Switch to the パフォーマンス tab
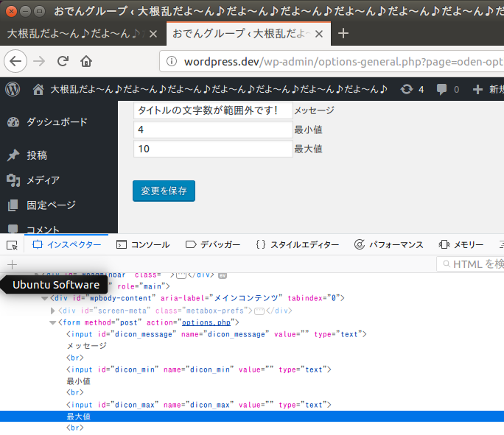Viewport: 504px width, 435px height. click(388, 245)
